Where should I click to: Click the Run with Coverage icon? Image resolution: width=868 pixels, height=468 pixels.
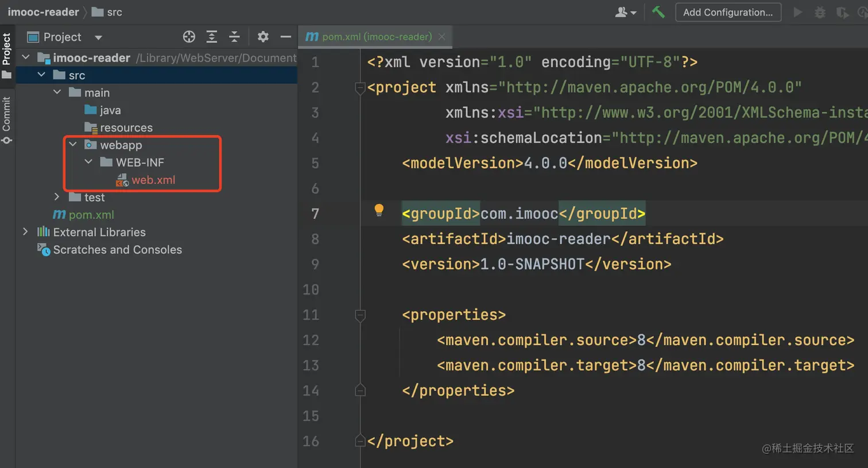842,12
